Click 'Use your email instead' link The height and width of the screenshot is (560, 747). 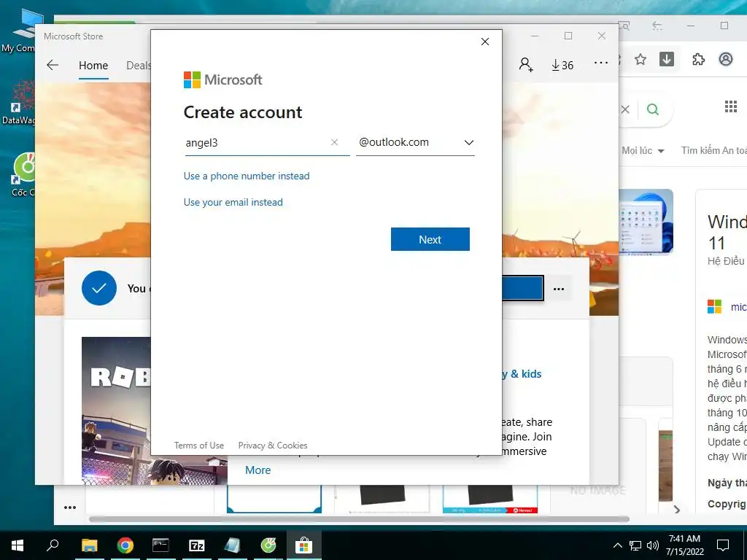[233, 203]
